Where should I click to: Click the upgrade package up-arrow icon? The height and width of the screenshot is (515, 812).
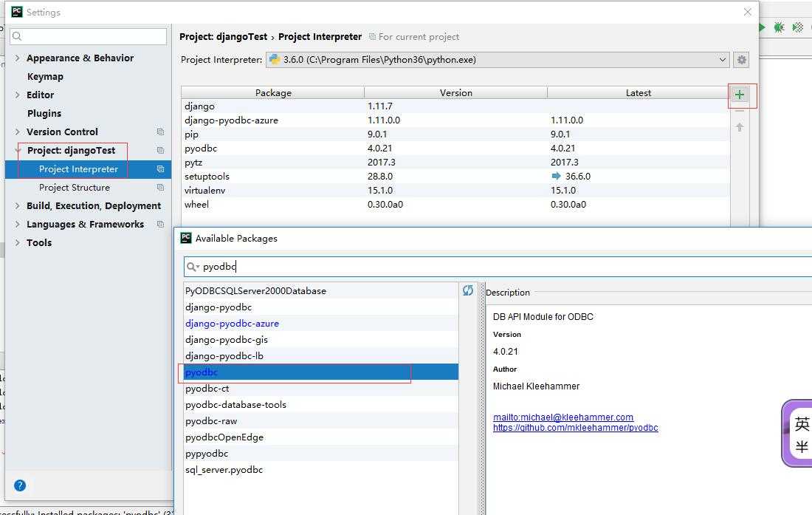740,127
